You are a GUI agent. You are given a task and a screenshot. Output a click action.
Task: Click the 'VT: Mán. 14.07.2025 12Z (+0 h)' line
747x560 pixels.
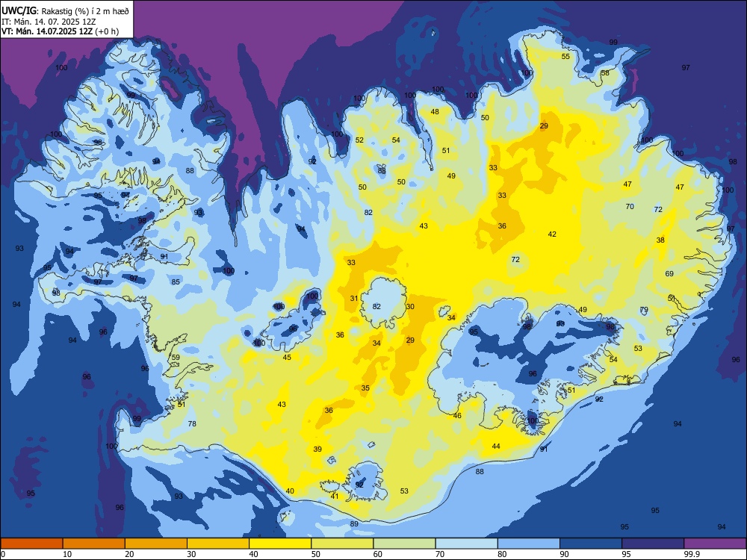(x=60, y=31)
